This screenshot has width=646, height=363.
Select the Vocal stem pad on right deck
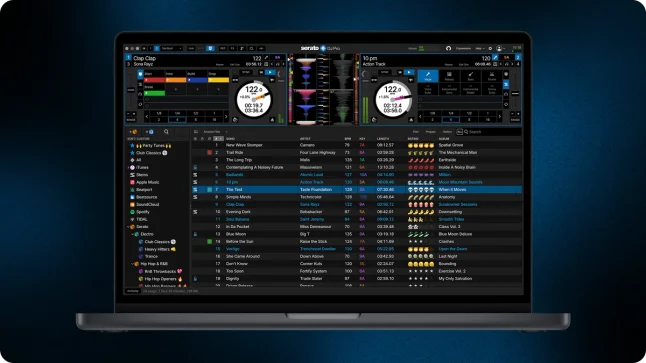click(428, 76)
